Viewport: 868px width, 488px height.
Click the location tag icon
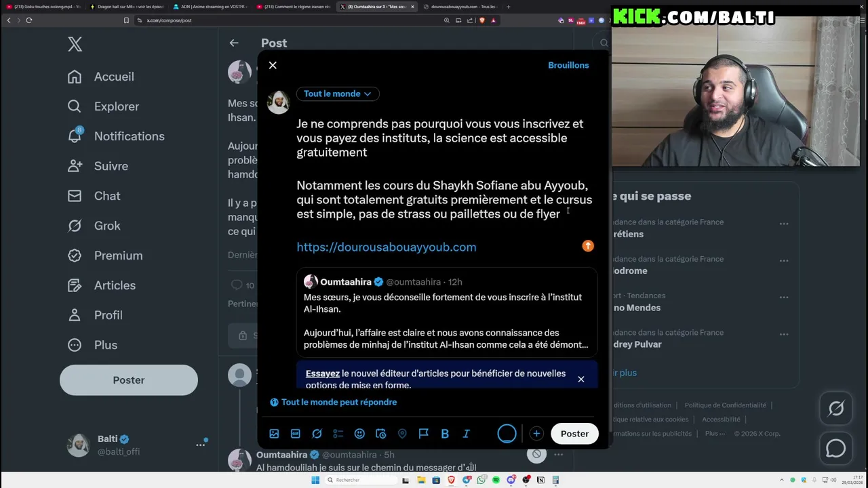(x=402, y=434)
